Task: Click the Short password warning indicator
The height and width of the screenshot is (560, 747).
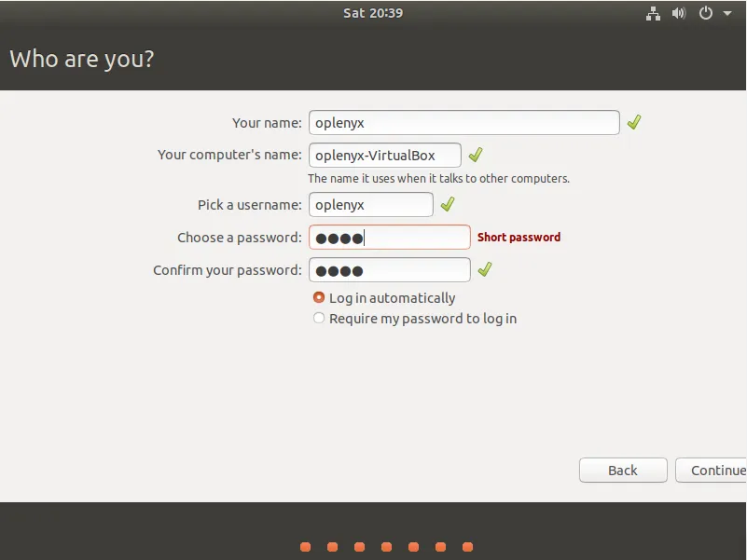Action: (519, 237)
